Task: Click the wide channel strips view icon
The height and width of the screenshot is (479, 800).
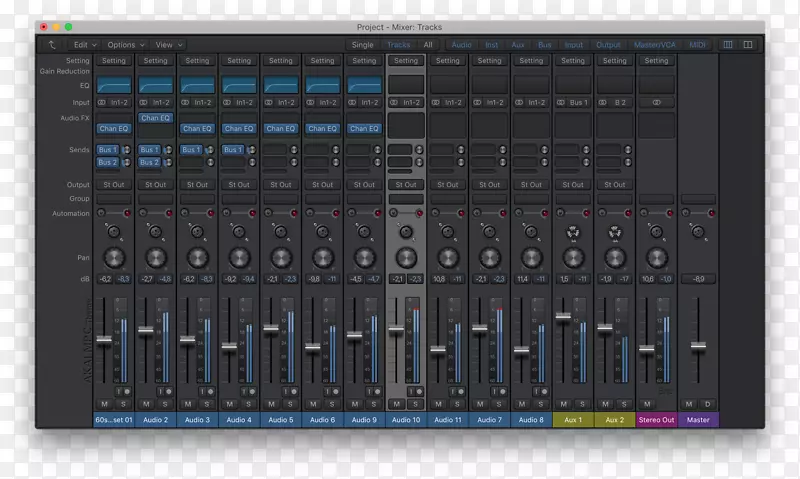Action: [748, 45]
